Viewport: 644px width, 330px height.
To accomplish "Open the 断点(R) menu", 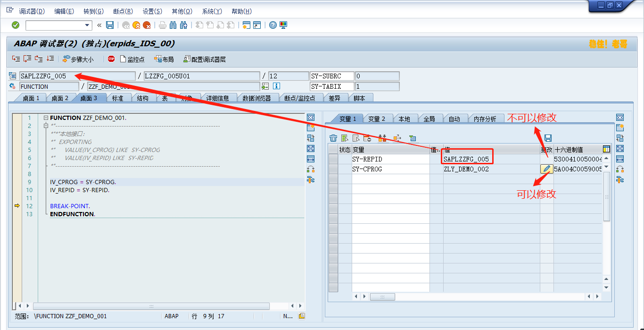I will pyautogui.click(x=123, y=10).
